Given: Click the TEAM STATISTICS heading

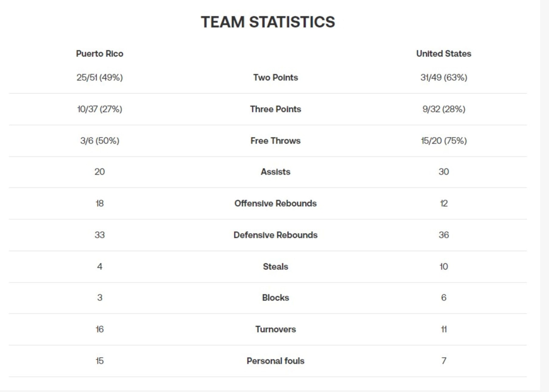Looking at the screenshot, I should [268, 22].
